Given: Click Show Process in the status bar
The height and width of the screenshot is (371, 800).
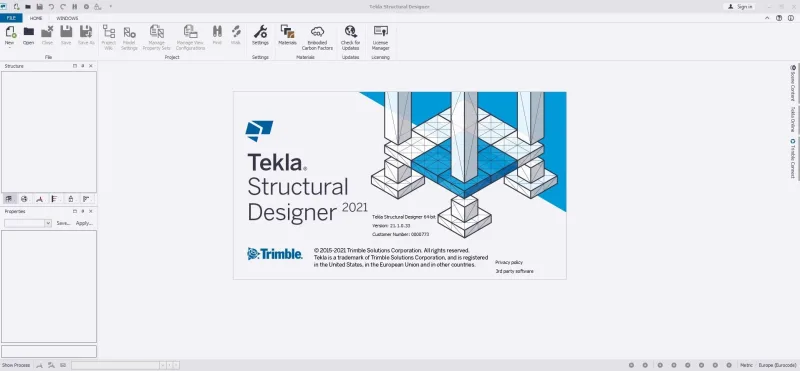Looking at the screenshot, I should point(15,365).
